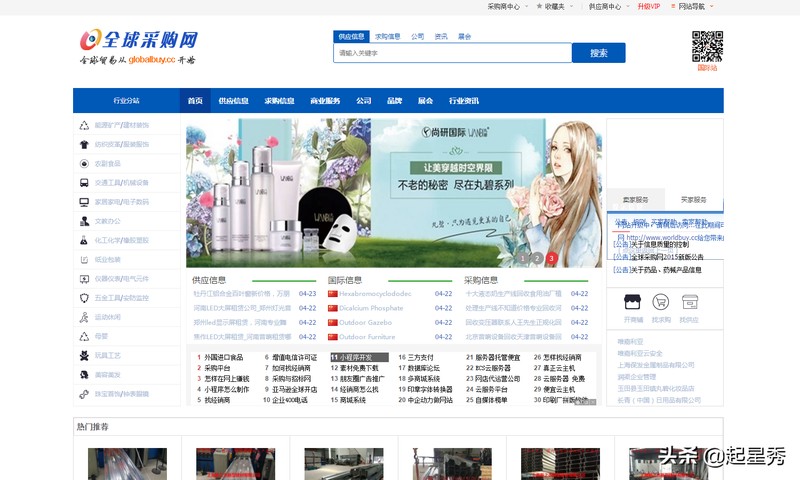Open 行业资讯 in the blue navigation bar
Image resolution: width=800 pixels, height=480 pixels.
[463, 100]
